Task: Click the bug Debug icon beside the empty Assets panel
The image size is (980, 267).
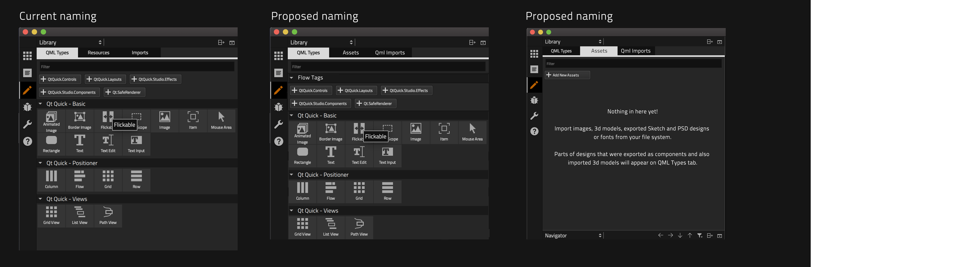Action: [534, 100]
